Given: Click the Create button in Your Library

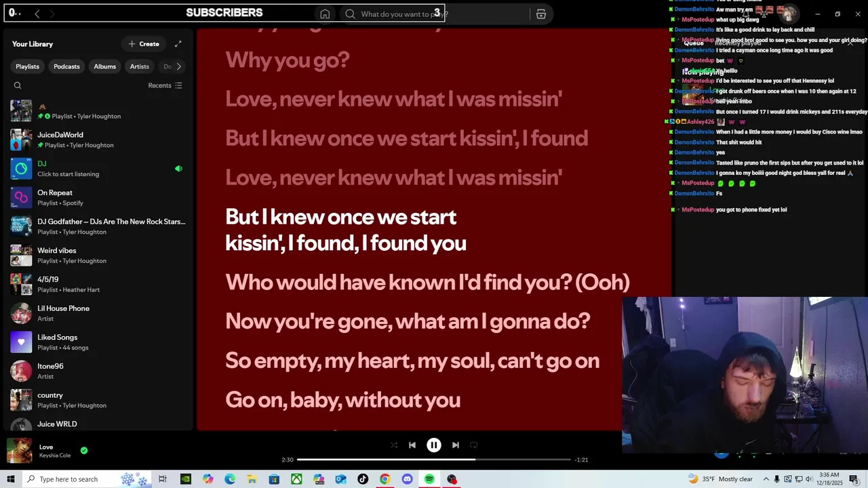Looking at the screenshot, I should pyautogui.click(x=144, y=44).
